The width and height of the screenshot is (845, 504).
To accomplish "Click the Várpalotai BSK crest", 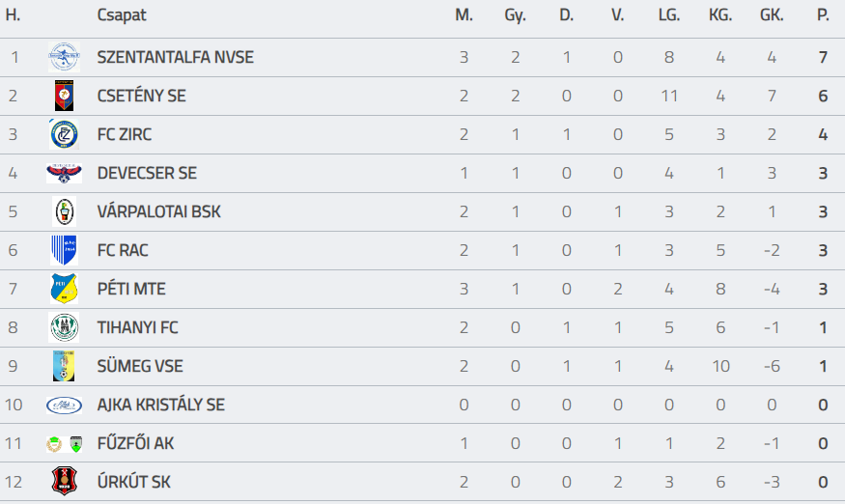I will click(x=64, y=211).
